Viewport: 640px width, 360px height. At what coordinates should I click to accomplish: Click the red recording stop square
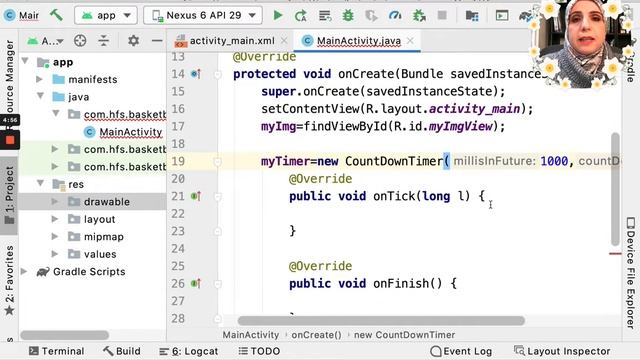click(10, 140)
